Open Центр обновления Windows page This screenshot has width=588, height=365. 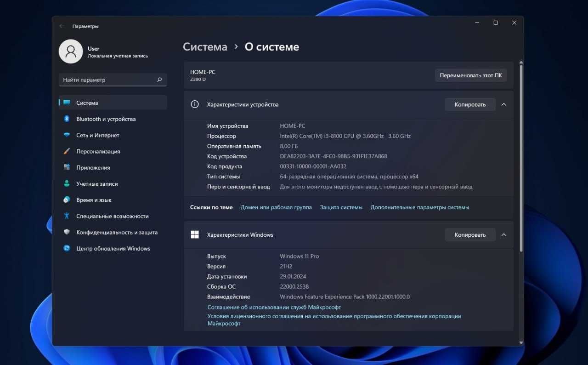[113, 249]
